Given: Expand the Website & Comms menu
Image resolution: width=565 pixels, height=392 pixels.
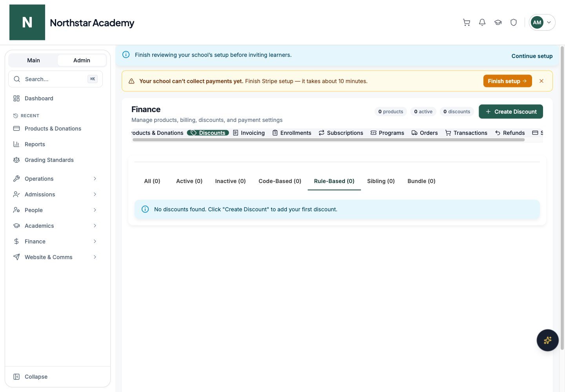Looking at the screenshot, I should [55, 257].
